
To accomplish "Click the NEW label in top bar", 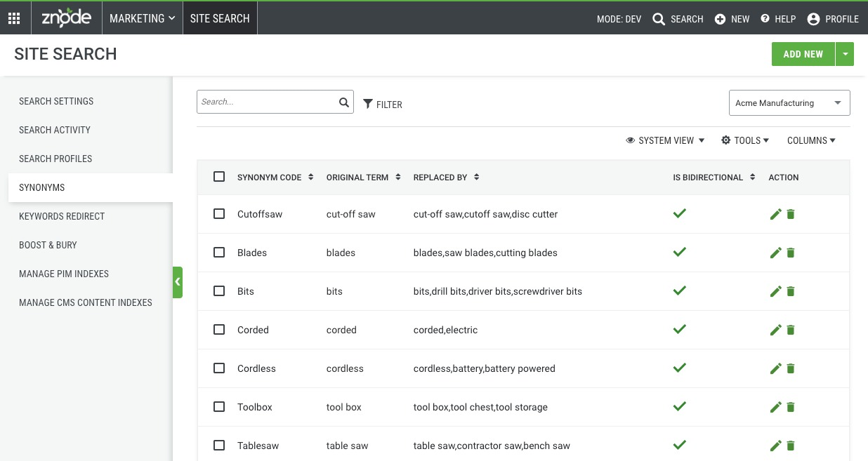I will tap(740, 19).
